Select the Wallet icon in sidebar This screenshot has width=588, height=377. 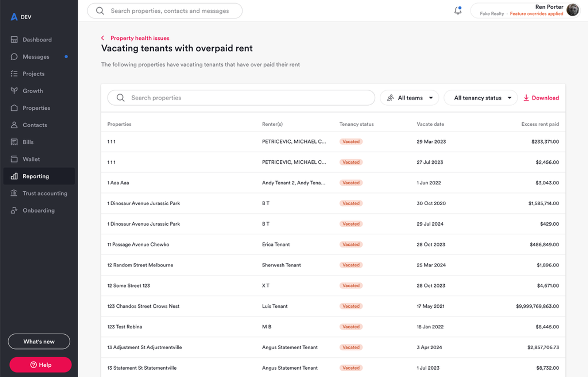pos(14,159)
